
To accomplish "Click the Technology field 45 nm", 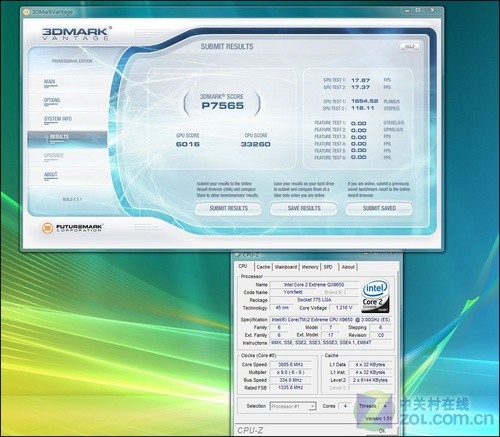I will pyautogui.click(x=282, y=308).
